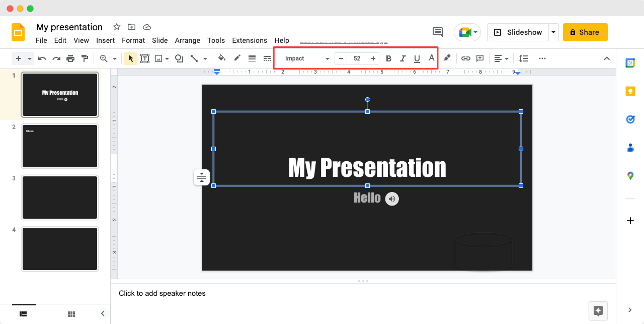The image size is (644, 324).
Task: Open the Border color pencil
Action: coord(237,58)
